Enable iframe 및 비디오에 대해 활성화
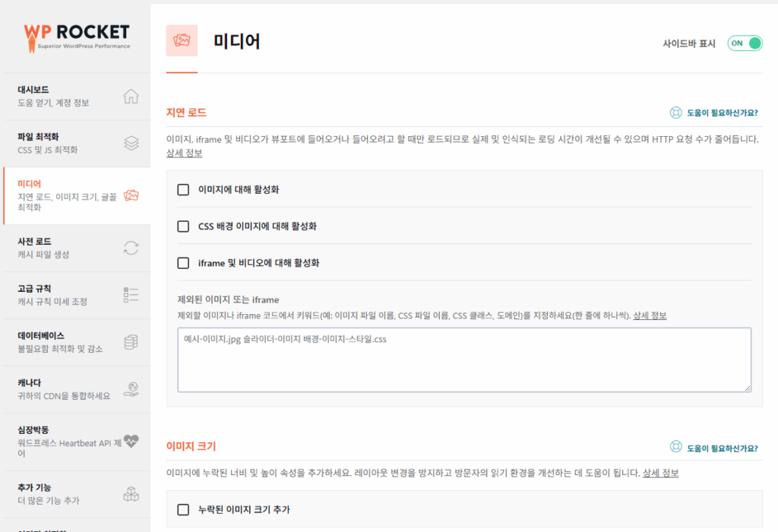 pos(183,263)
